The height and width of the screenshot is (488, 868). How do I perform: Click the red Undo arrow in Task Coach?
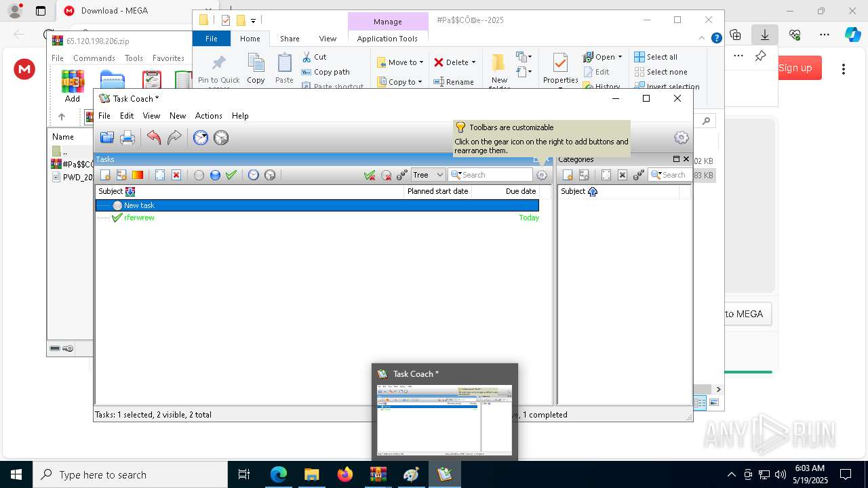click(x=154, y=138)
